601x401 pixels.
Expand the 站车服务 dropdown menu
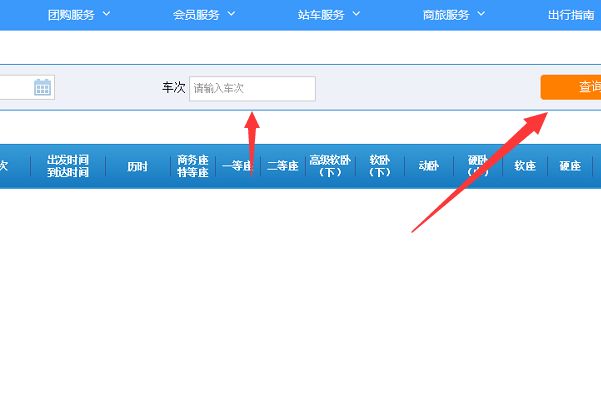[x=329, y=15]
